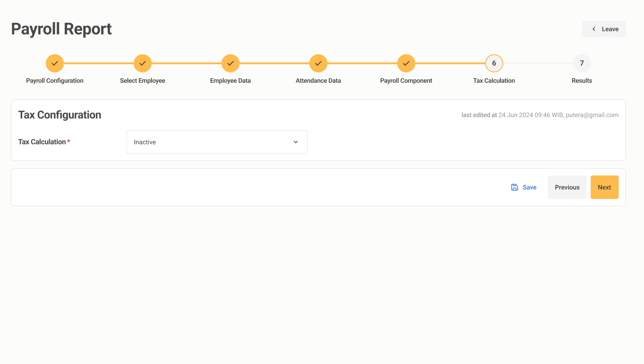Click the Payroll Configuration step label
This screenshot has width=644, height=364.
pos(55,80)
